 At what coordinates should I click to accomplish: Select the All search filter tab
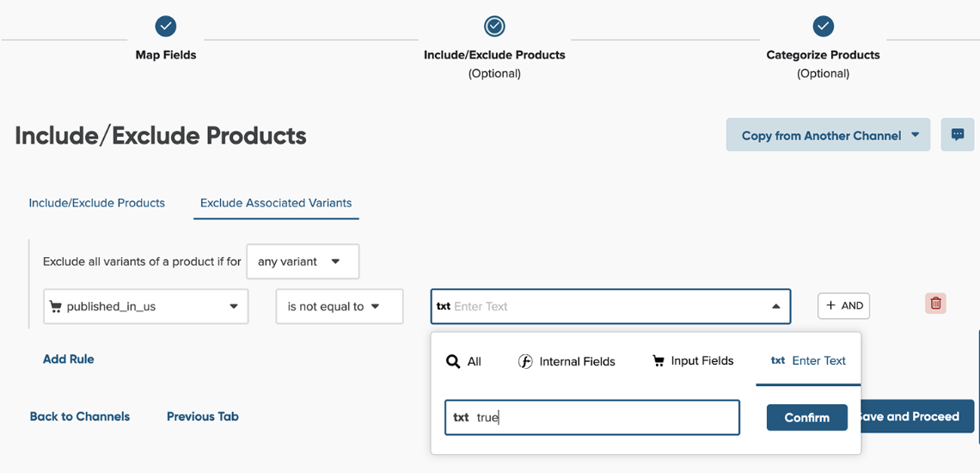[x=463, y=362]
